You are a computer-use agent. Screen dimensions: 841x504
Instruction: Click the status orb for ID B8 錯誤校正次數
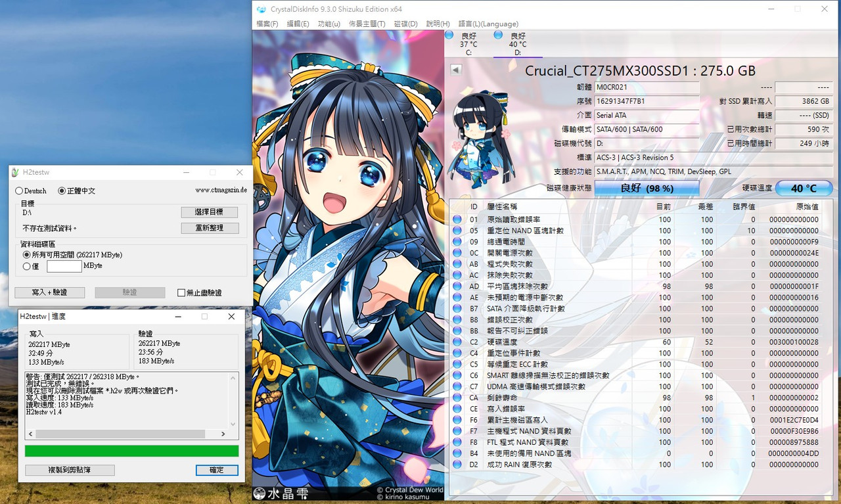point(457,320)
